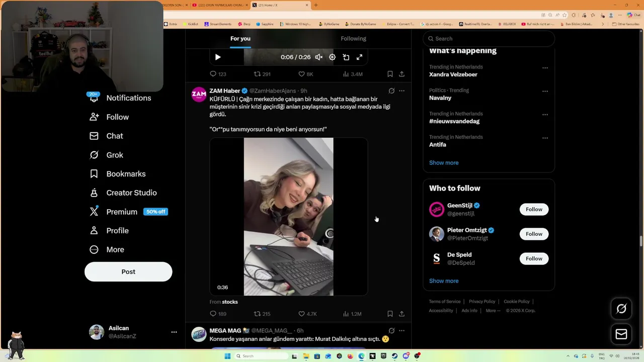Like the ZAM Haber post with 4.7K likes
644x362 pixels.
point(307,314)
